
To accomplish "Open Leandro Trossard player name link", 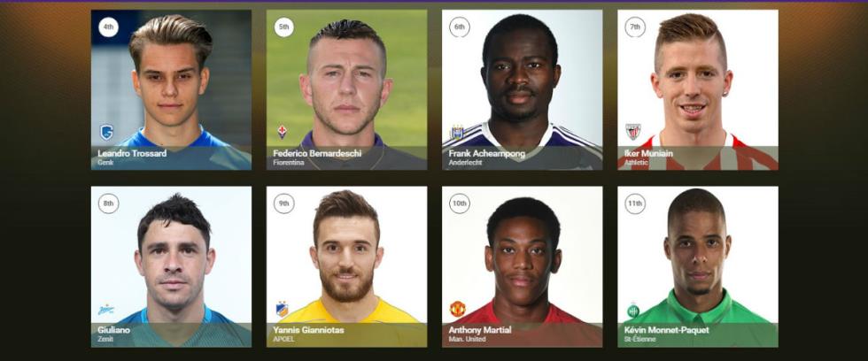I will click(x=132, y=154).
